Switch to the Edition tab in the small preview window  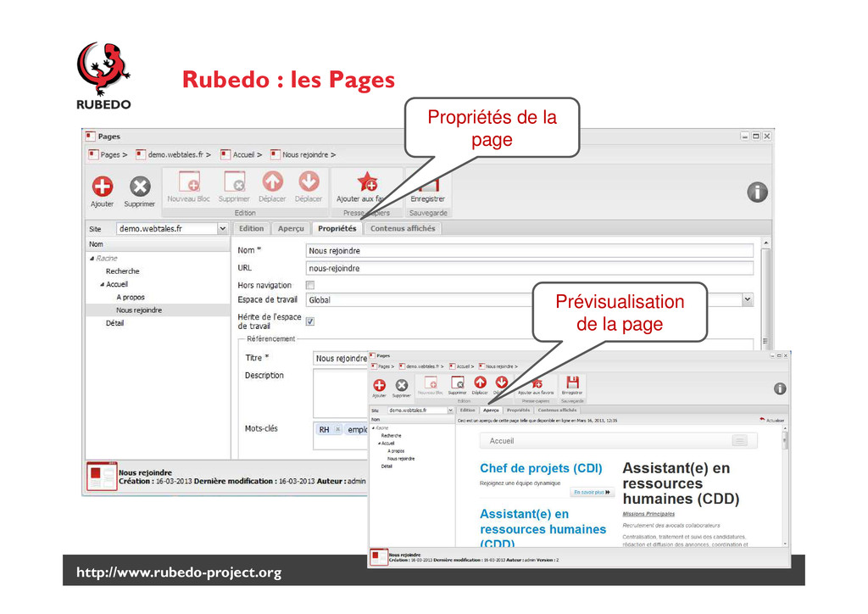[468, 410]
